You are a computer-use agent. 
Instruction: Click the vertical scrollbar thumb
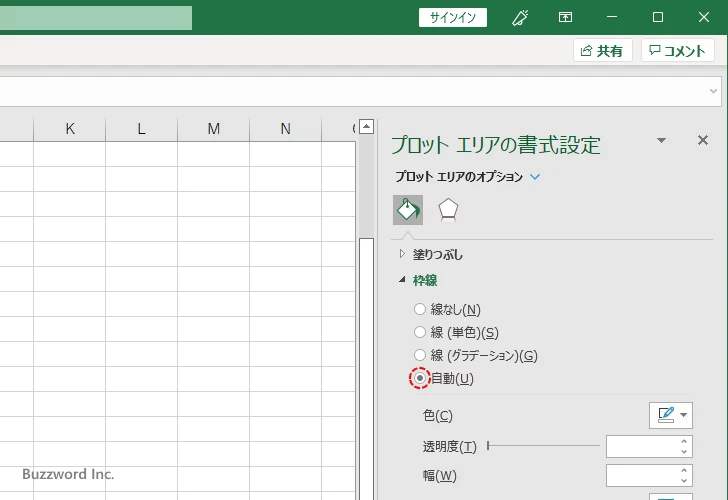coord(366,369)
